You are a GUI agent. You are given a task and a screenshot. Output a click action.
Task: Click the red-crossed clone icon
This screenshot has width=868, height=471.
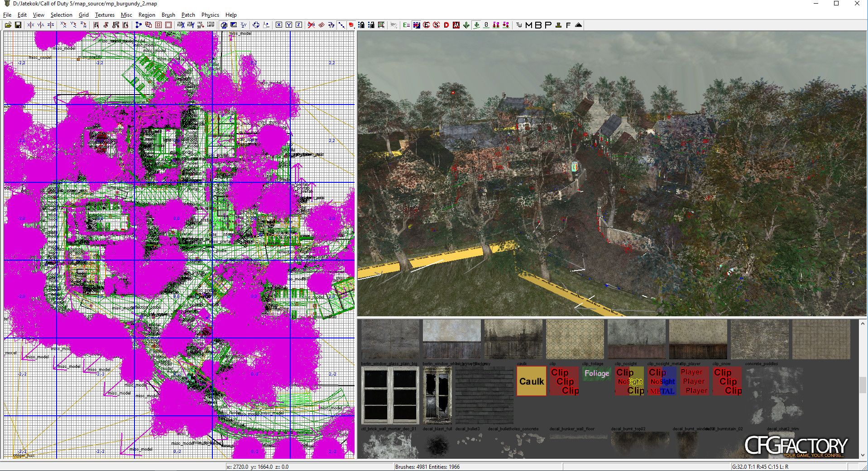[311, 25]
